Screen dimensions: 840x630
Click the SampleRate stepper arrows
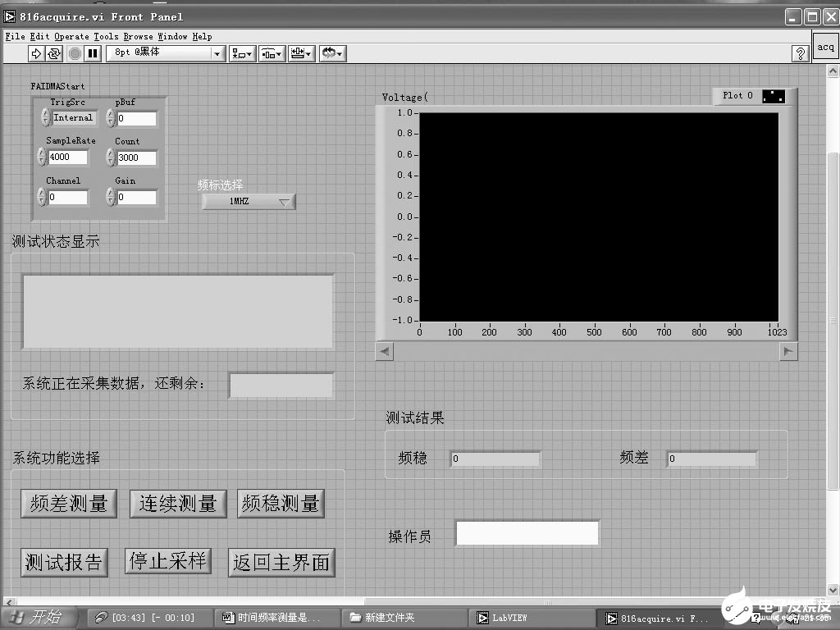(42, 157)
